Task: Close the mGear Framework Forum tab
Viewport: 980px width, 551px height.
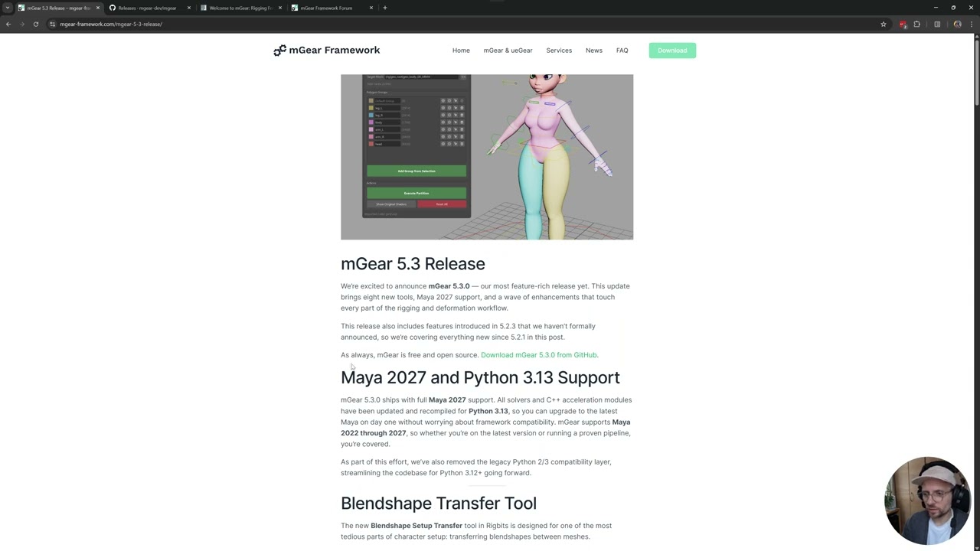Action: coord(371,8)
